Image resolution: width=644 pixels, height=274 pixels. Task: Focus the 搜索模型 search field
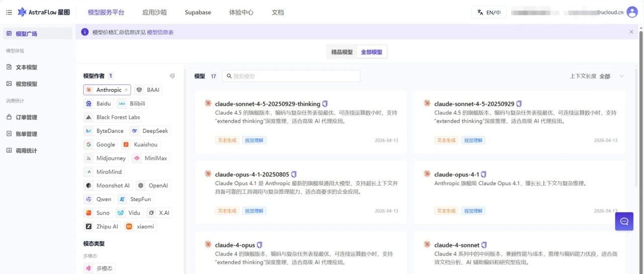tap(291, 76)
